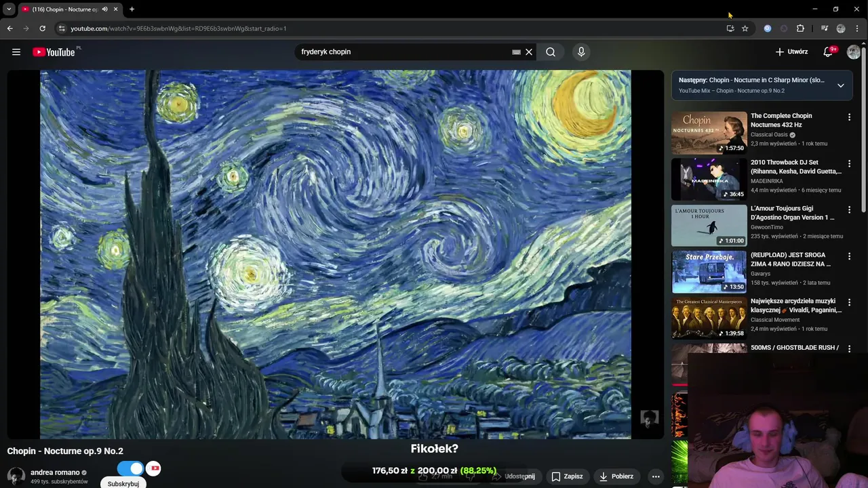868x488 pixels.
Task: Expand the Następny playlist panel chevron
Action: coord(841,85)
